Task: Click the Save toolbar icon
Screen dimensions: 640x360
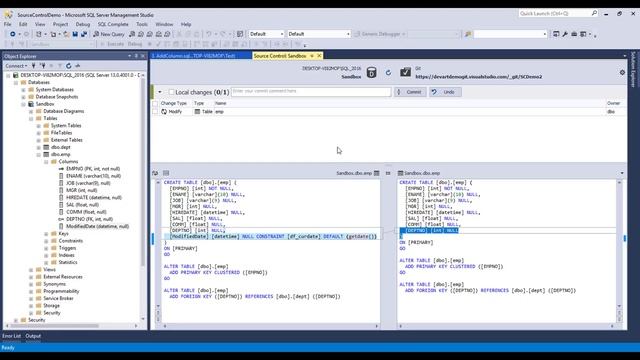Action: (x=75, y=34)
